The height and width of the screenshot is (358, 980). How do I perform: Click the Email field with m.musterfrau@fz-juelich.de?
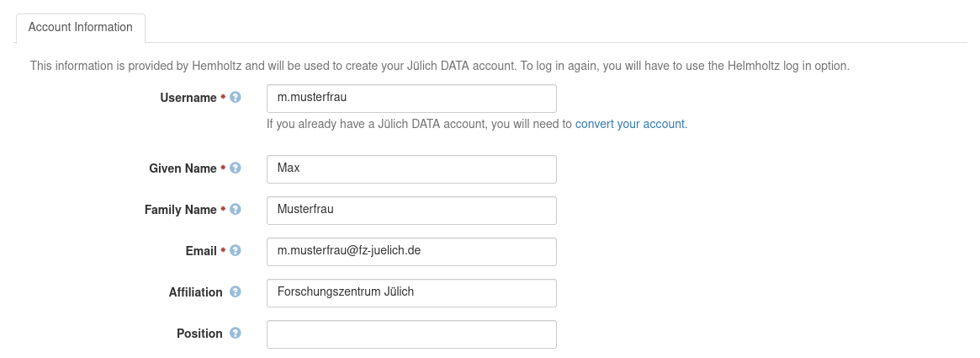(411, 252)
